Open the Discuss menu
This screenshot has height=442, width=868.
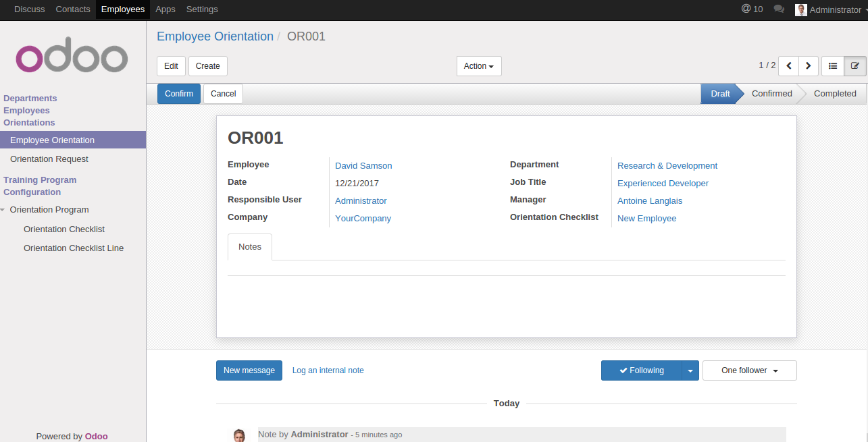[30, 9]
